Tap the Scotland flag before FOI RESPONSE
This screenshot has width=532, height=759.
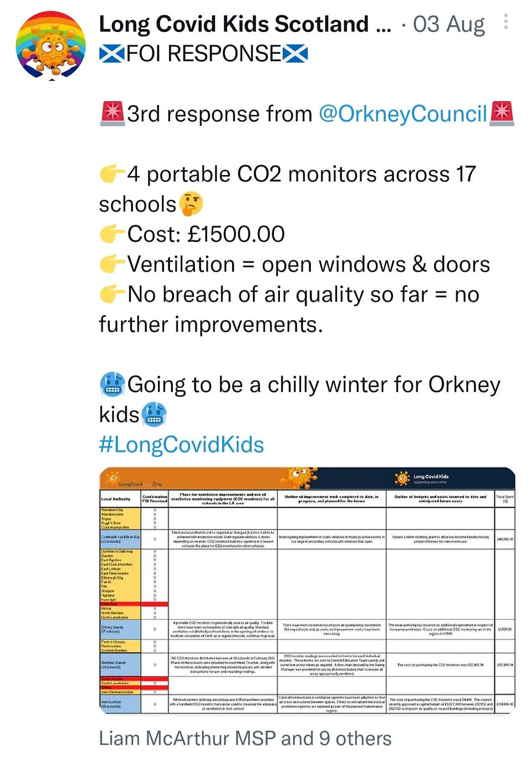[112, 54]
